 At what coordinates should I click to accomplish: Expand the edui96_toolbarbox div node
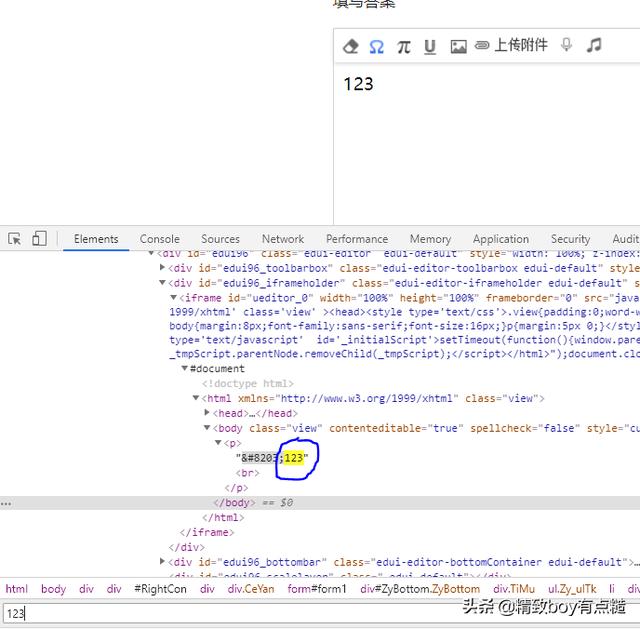pos(162,267)
